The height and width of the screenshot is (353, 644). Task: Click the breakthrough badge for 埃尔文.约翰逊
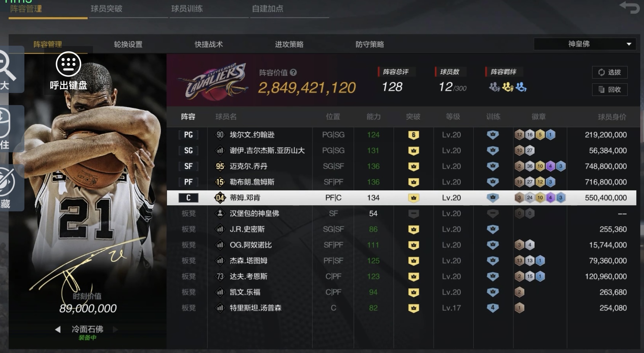click(413, 135)
